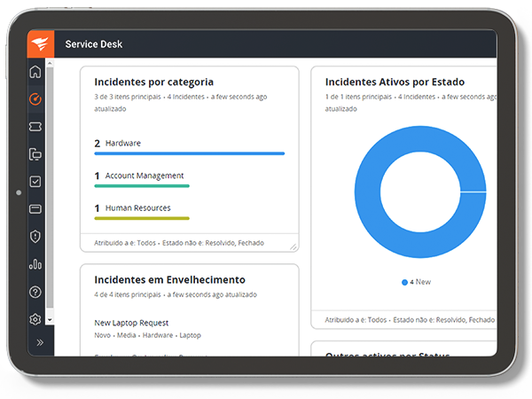
Task: Open the Service Catalog card icon
Action: click(x=35, y=208)
